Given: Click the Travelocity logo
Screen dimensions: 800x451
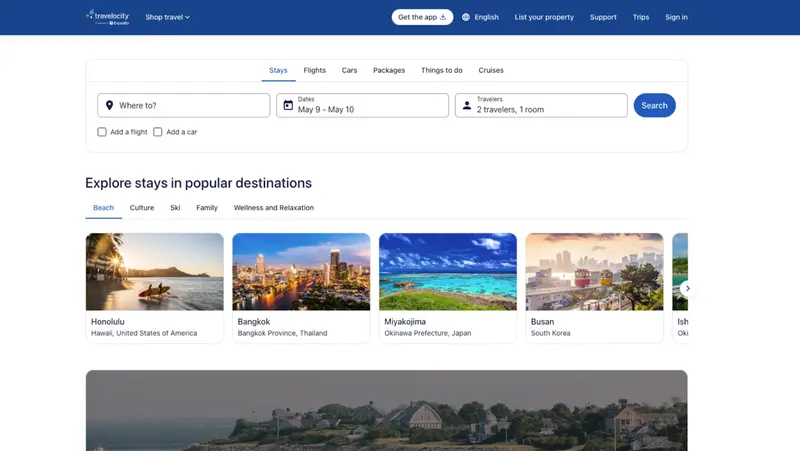Looking at the screenshot, I should click(x=108, y=17).
